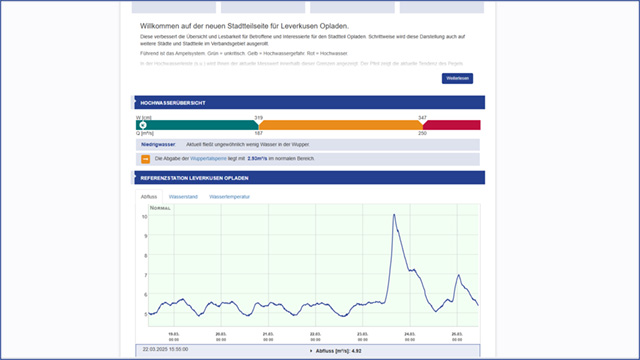Click the 22.03.2025 15:55:00 timestamp
Image resolution: width=640 pixels, height=360 pixels.
tap(165, 349)
